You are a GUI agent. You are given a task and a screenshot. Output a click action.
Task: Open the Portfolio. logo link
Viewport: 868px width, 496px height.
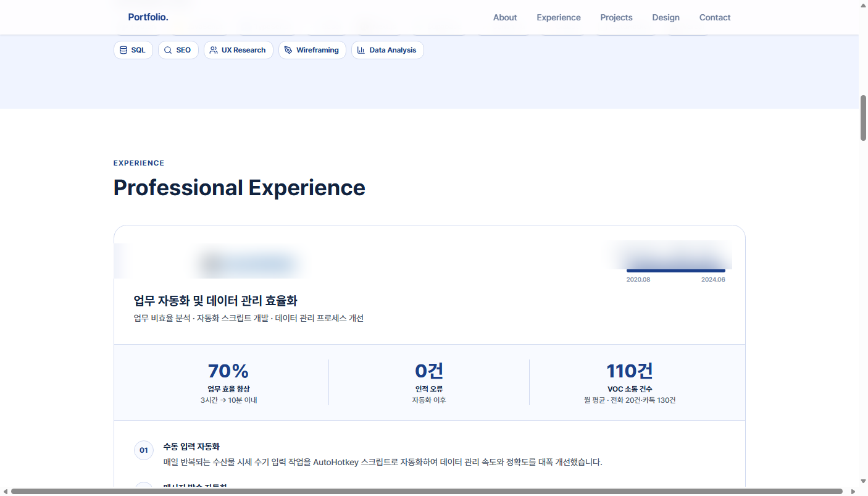tap(148, 17)
